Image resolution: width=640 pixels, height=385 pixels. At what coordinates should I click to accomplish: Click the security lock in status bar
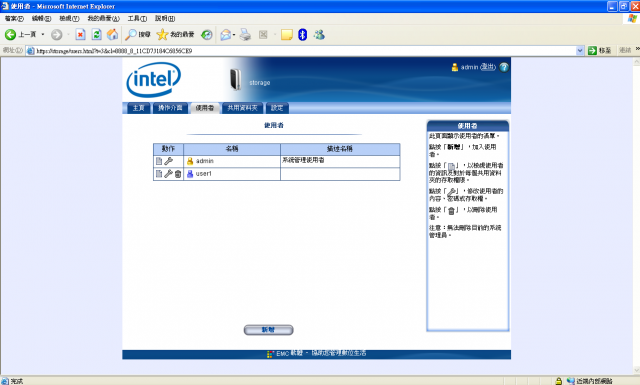click(x=559, y=381)
